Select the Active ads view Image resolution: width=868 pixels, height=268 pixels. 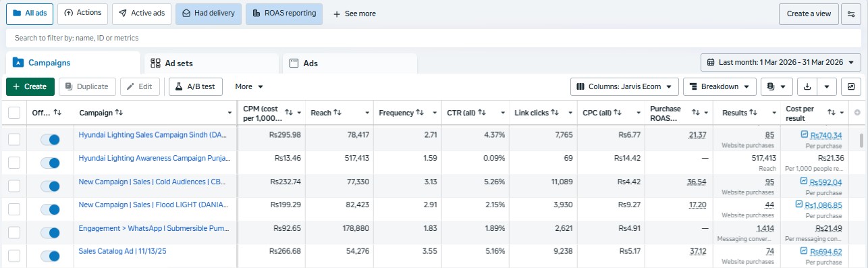point(142,14)
